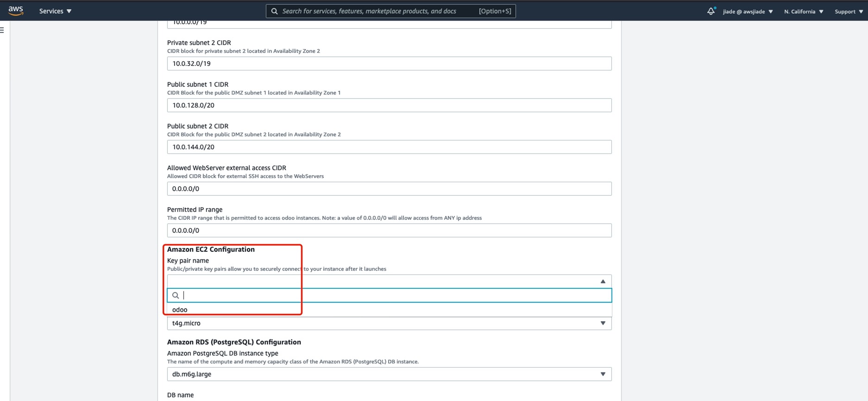Open the Support menu
Image resolution: width=868 pixels, height=401 pixels.
click(849, 12)
